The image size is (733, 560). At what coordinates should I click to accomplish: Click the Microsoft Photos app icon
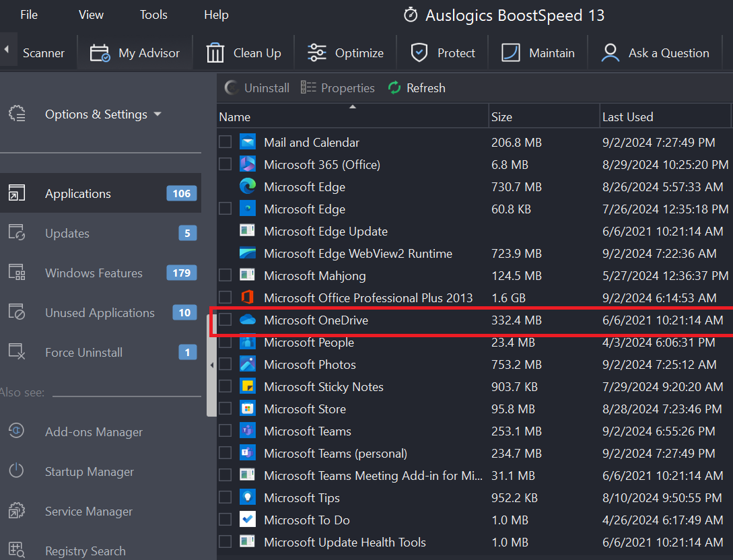tap(247, 364)
